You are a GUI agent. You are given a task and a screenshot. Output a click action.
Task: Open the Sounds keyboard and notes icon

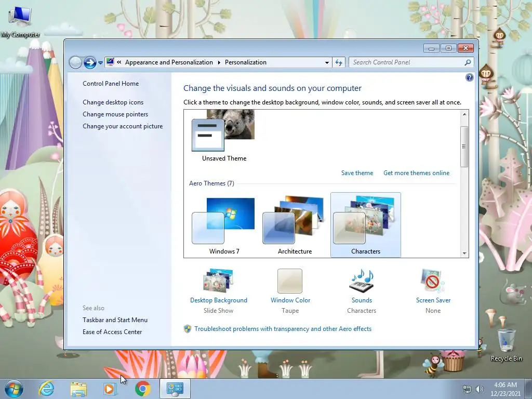(x=362, y=281)
